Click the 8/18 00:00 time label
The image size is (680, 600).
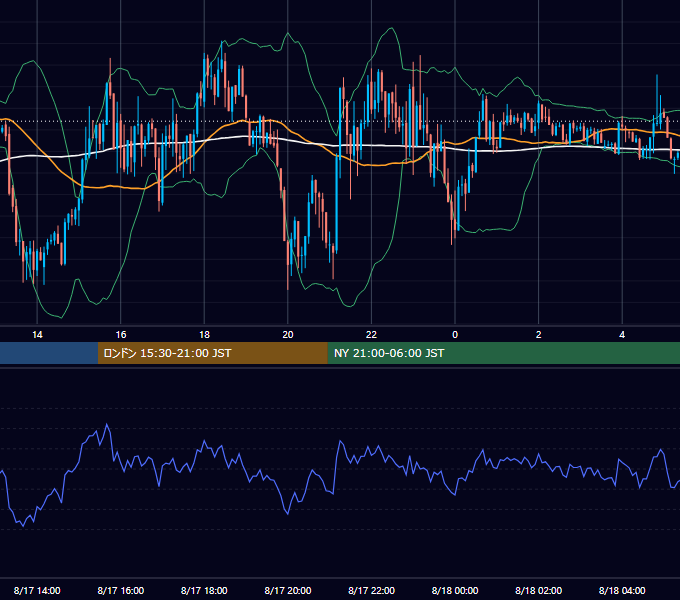pyautogui.click(x=455, y=590)
